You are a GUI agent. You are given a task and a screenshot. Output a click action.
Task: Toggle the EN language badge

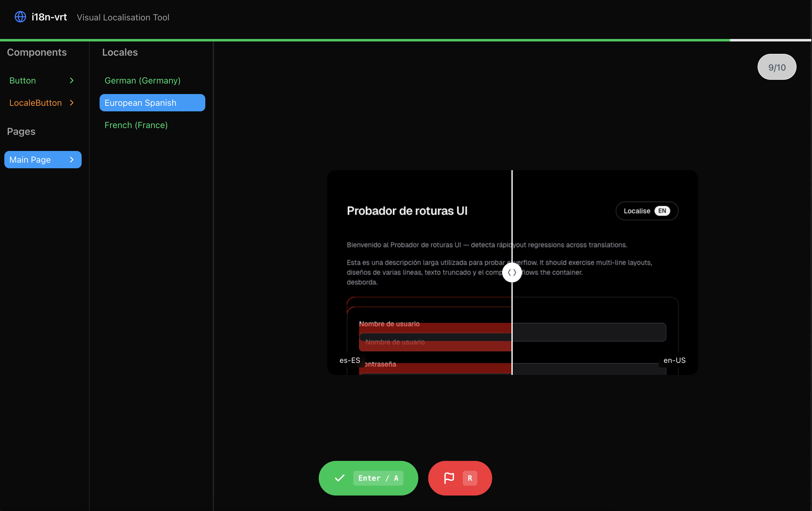662,211
